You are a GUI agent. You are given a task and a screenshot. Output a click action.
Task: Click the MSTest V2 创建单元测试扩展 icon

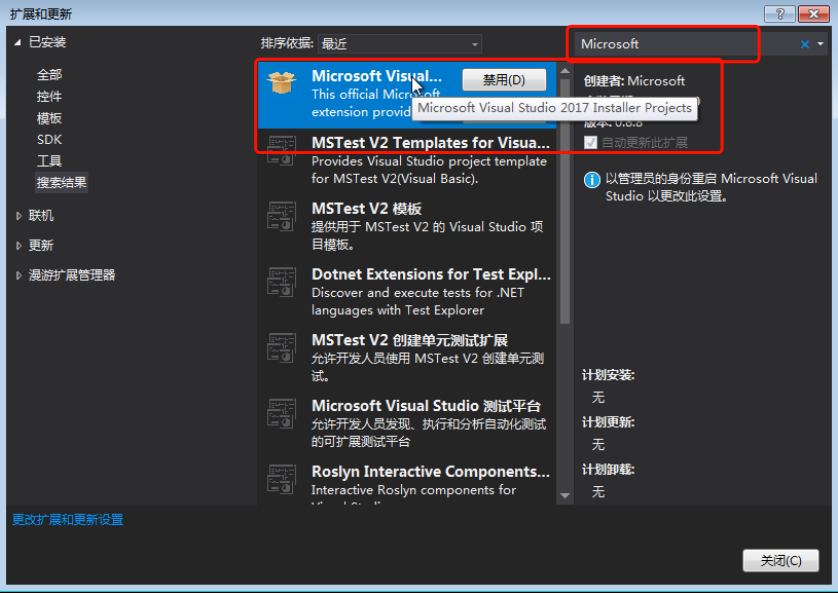click(x=282, y=348)
